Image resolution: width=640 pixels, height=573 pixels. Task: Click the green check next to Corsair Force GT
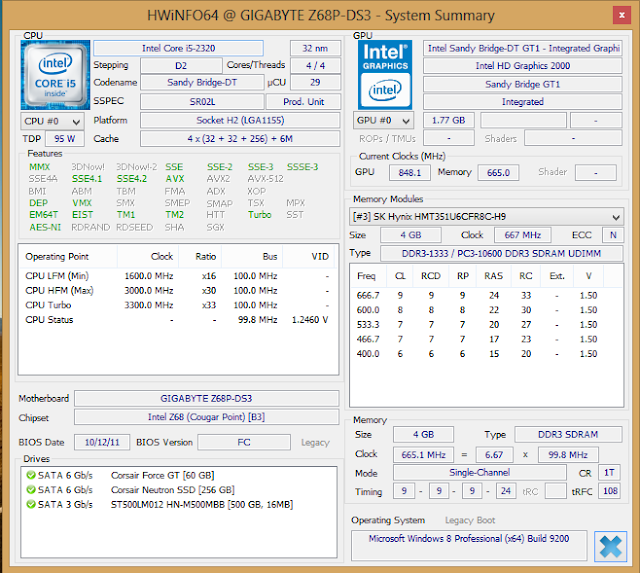31,475
